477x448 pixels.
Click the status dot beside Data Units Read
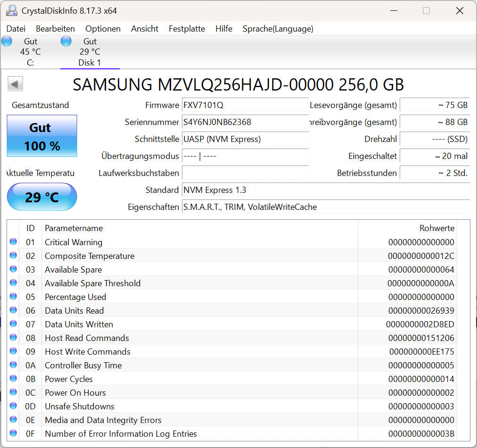(x=13, y=310)
